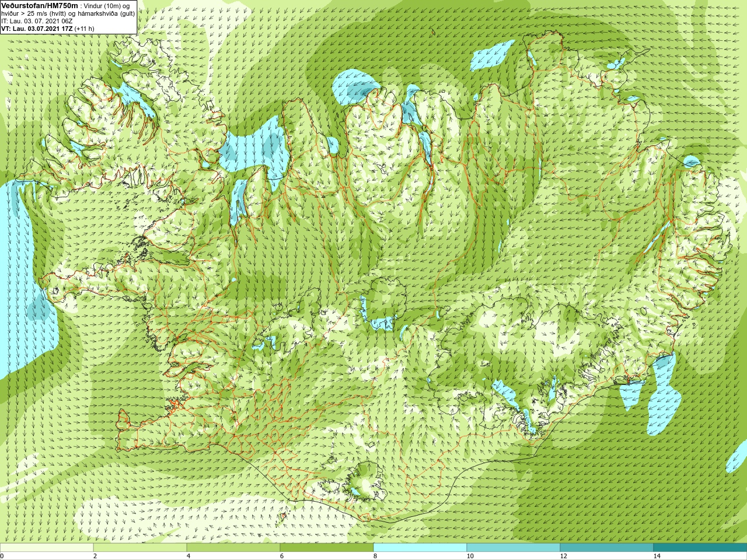
Task: Select the light green 2–4 legend swatch
Action: coord(140,548)
